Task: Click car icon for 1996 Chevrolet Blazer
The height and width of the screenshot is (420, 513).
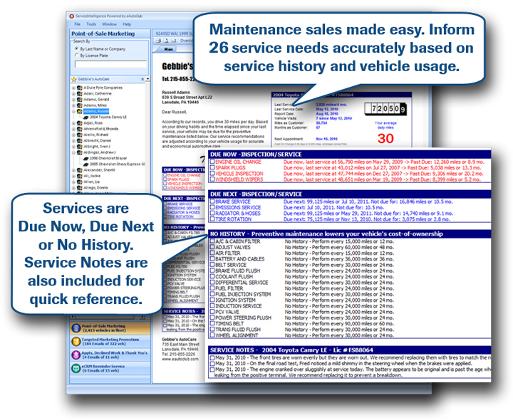Action: coord(85,158)
